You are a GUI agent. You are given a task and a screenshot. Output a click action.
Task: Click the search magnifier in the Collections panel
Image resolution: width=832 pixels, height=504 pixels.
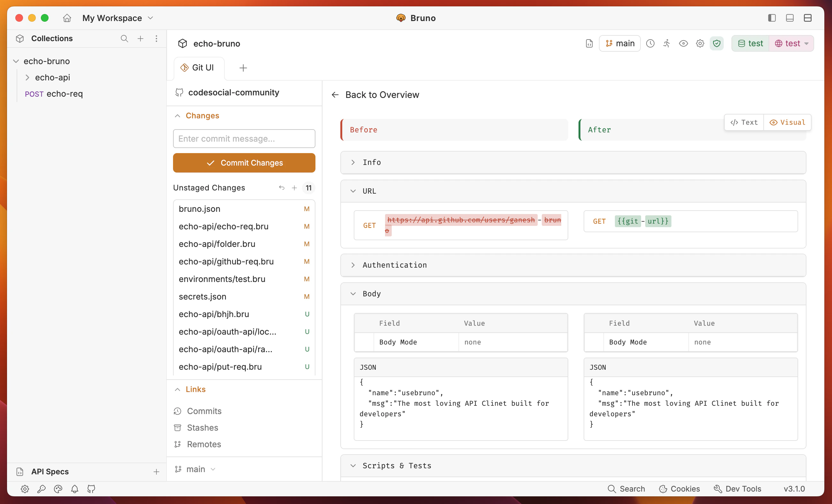pos(124,39)
